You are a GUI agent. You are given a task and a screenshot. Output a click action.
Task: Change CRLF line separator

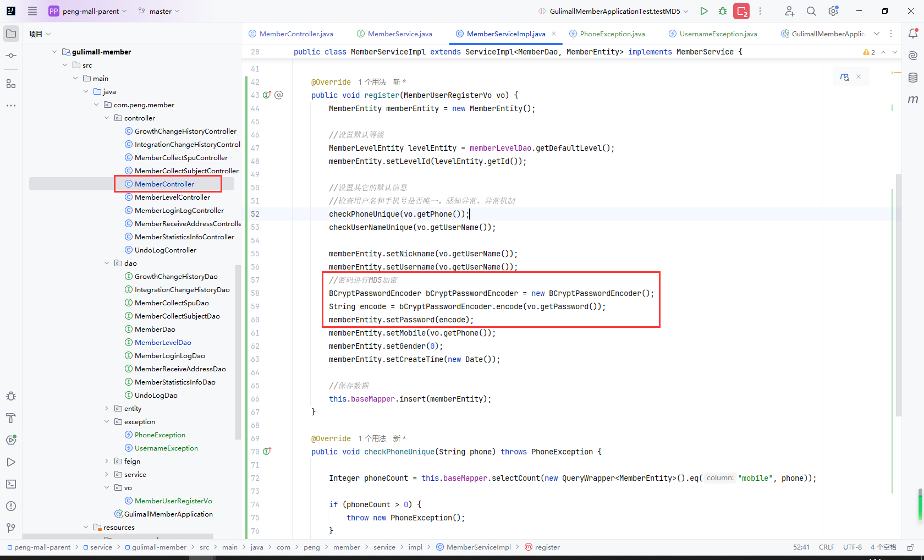tap(827, 547)
